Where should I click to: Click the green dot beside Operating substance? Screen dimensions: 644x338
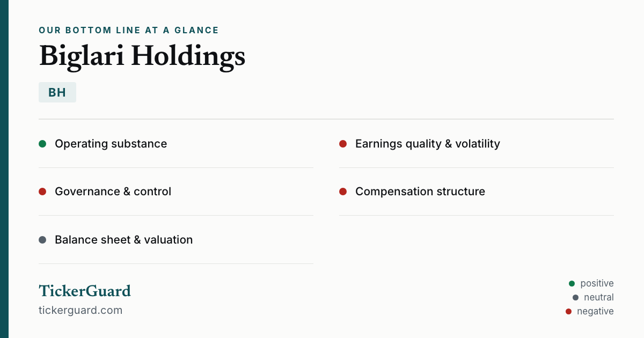(x=42, y=144)
